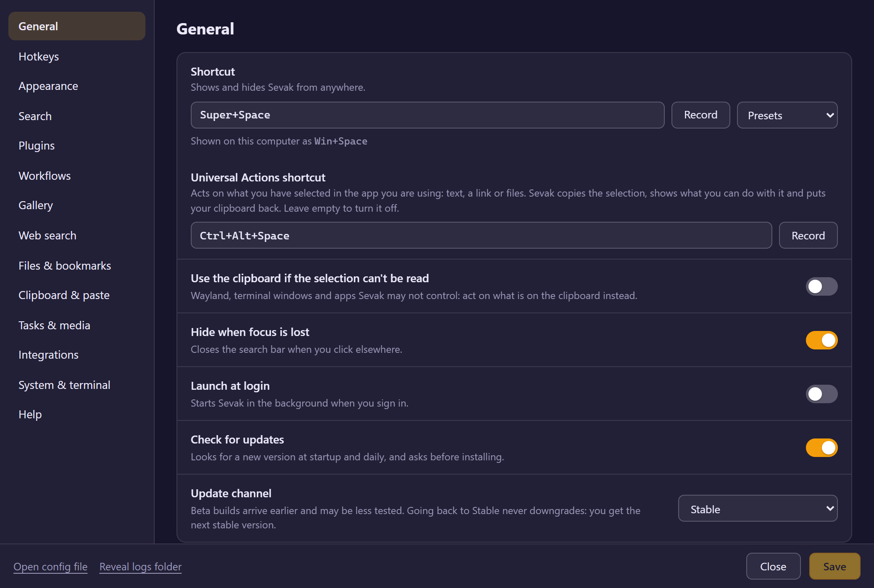
Task: Click the General page heading
Action: tap(205, 29)
